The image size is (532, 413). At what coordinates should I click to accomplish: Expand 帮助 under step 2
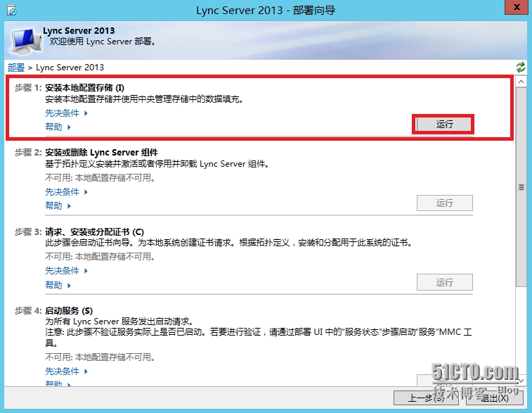click(x=58, y=206)
